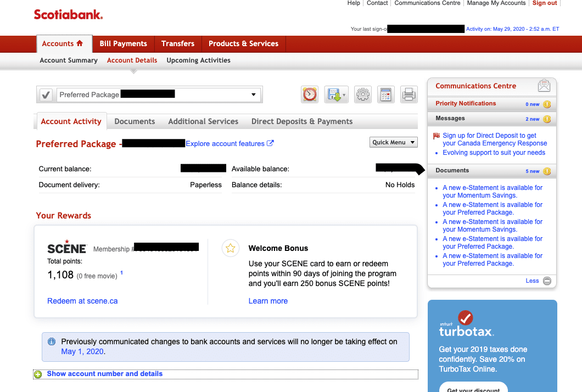Image resolution: width=582 pixels, height=392 pixels.
Task: Expand 'Show account number and details'
Action: [x=104, y=373]
